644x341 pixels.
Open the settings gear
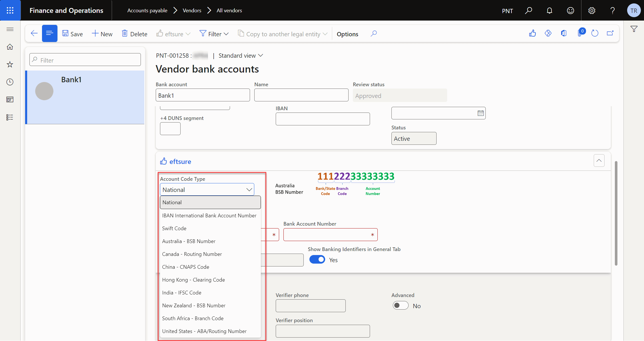[592, 11]
